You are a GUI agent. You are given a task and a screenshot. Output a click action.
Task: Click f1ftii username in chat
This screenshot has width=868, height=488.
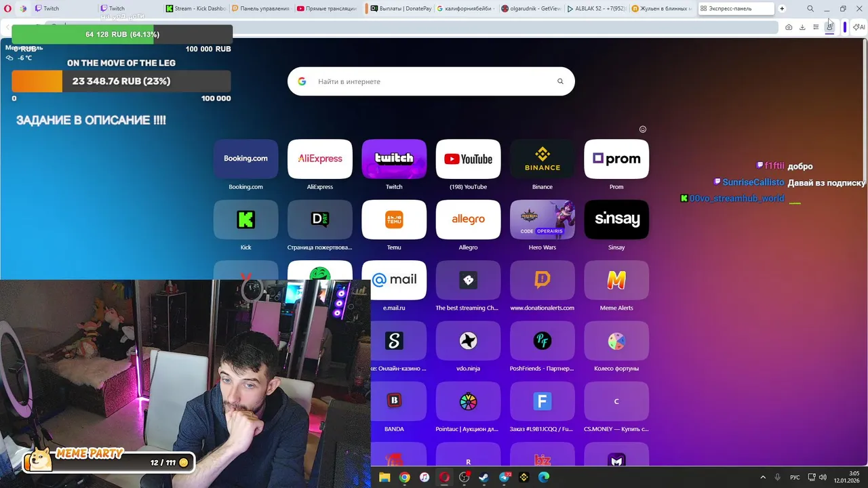coord(774,166)
